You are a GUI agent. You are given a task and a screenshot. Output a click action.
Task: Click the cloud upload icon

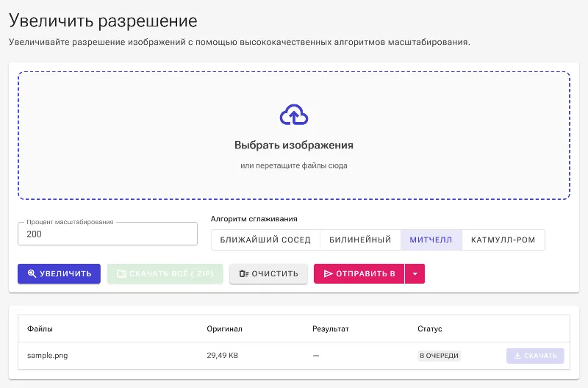294,115
